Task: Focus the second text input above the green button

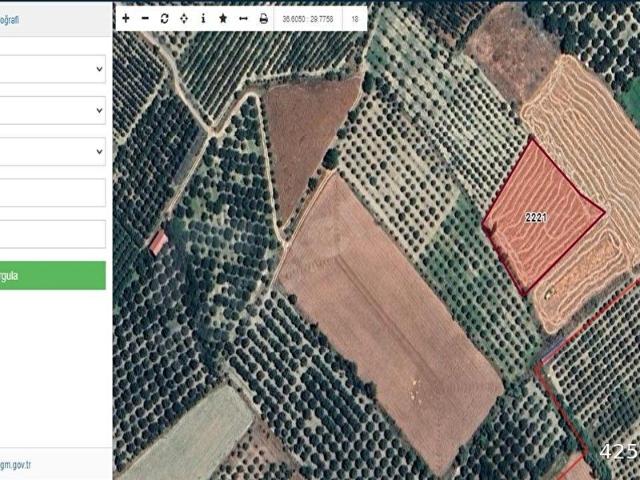Action: coord(52,234)
